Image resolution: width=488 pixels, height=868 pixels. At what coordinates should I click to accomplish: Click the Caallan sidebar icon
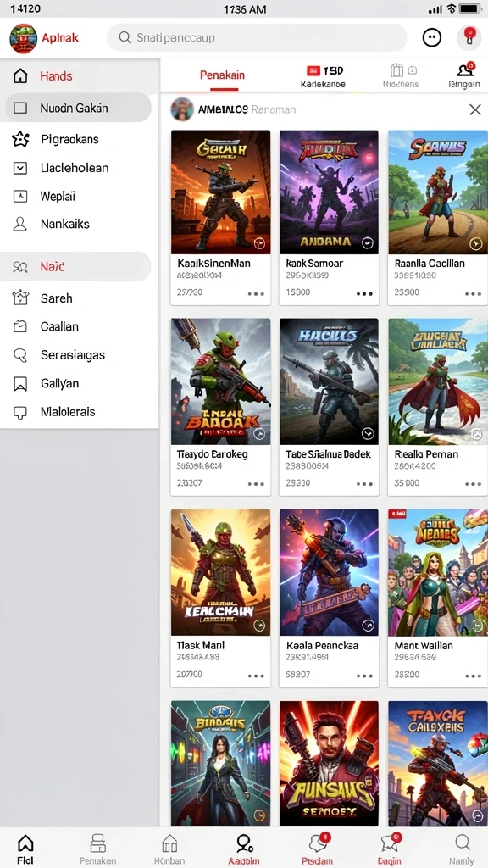pos(20,326)
